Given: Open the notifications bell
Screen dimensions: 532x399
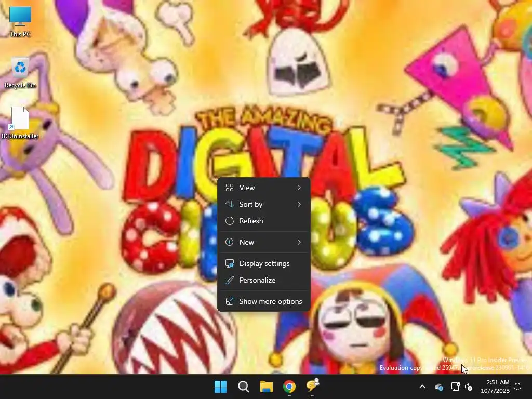Looking at the screenshot, I should pyautogui.click(x=518, y=387).
